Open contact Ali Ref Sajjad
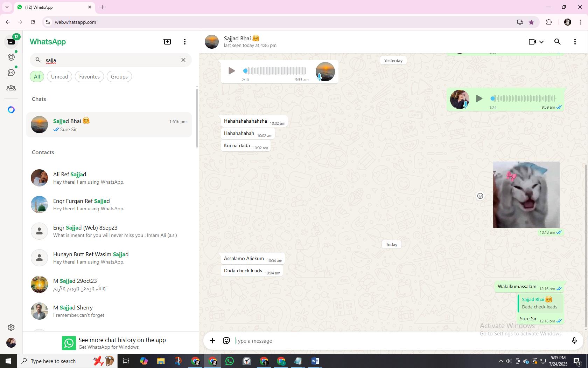 tap(109, 178)
